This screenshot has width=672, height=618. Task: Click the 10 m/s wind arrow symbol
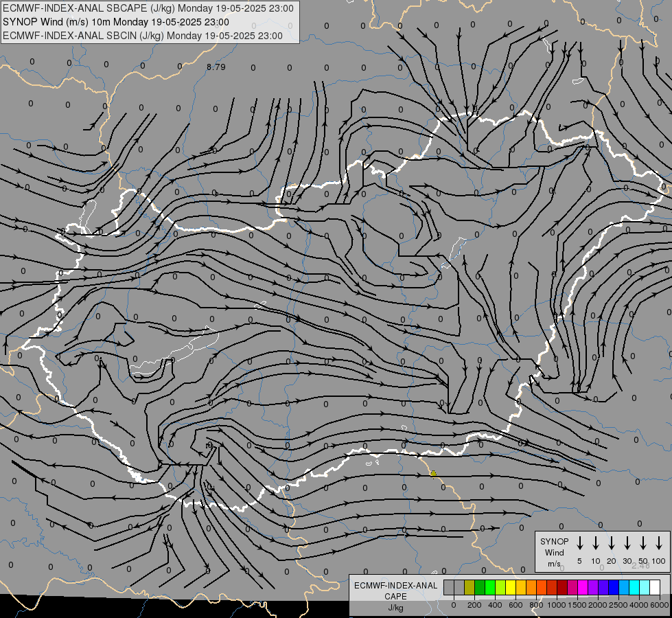pos(596,543)
